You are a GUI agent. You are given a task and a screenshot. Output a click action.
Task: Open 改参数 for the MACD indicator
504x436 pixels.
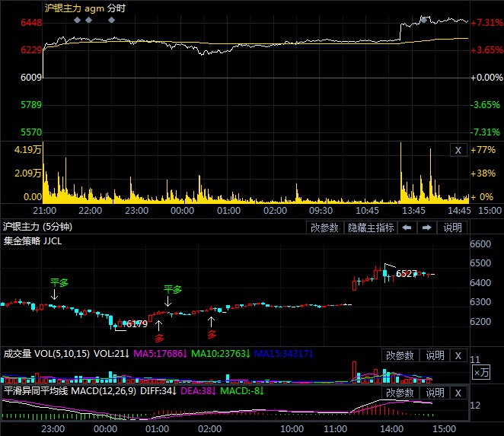click(400, 393)
